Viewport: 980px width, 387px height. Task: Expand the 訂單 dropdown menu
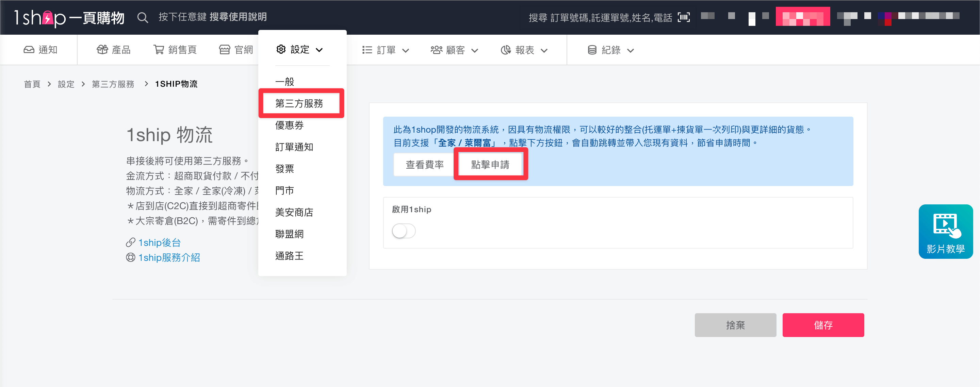pos(386,50)
